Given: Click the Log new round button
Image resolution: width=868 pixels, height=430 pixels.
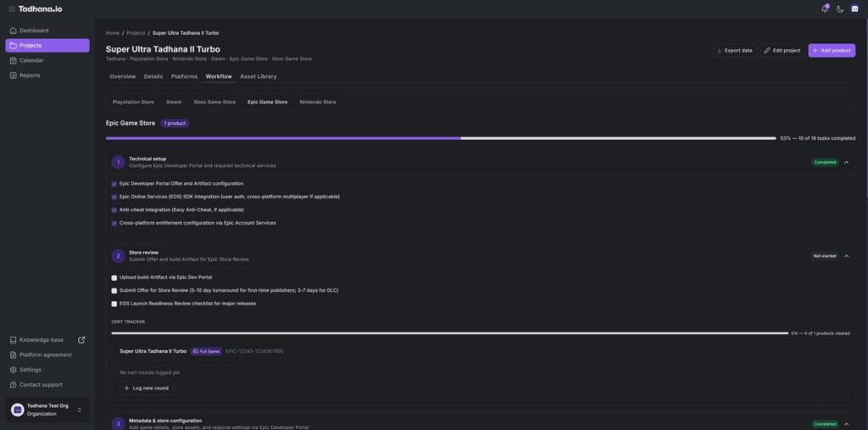Looking at the screenshot, I should (146, 388).
